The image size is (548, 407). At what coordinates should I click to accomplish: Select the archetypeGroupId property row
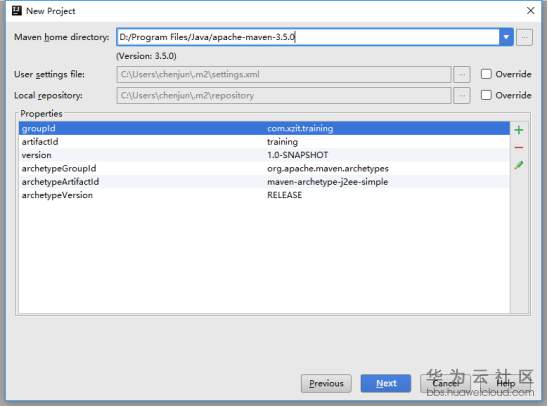coord(264,168)
